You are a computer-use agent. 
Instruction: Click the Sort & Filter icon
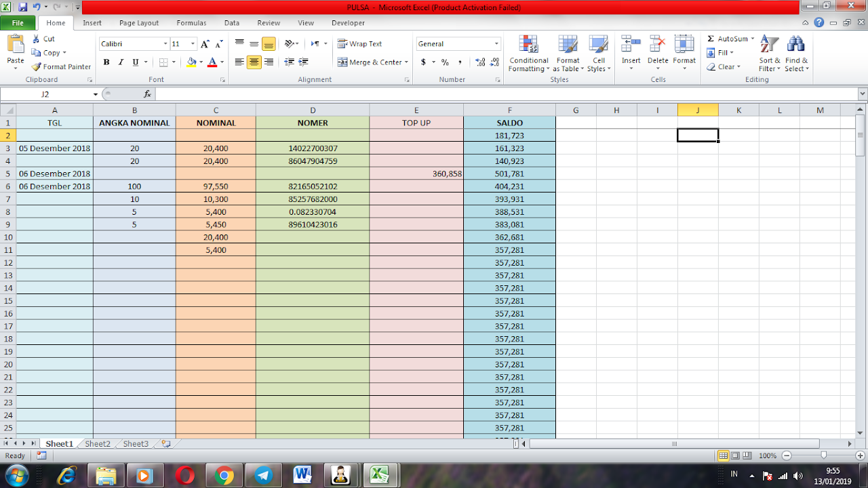click(769, 45)
